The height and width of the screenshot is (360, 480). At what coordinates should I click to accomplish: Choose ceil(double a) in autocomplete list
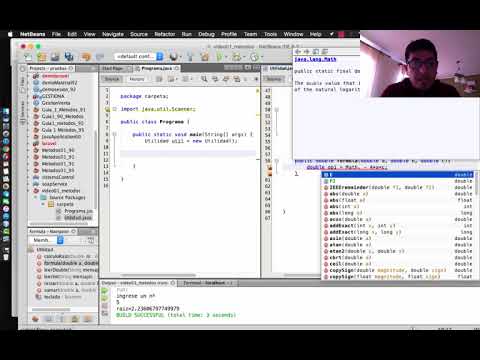tap(398, 264)
